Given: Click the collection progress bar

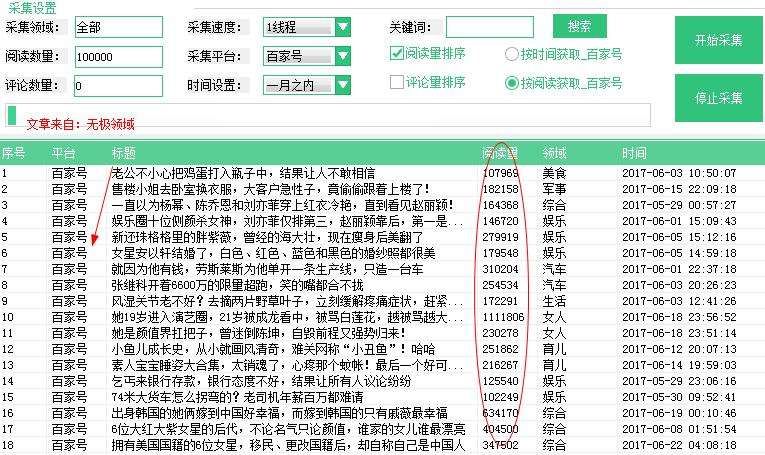Looking at the screenshot, I should coord(328,115).
